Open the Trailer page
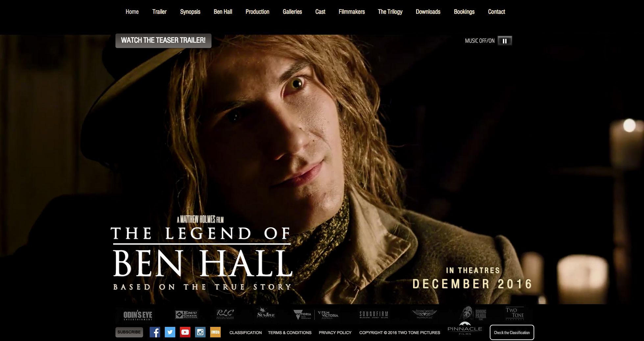The width and height of the screenshot is (644, 341). (160, 12)
